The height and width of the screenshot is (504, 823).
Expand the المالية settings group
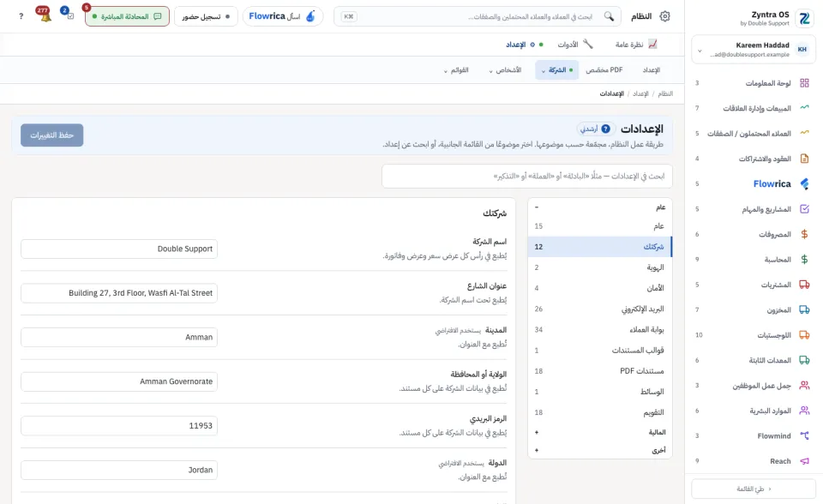[599, 432]
